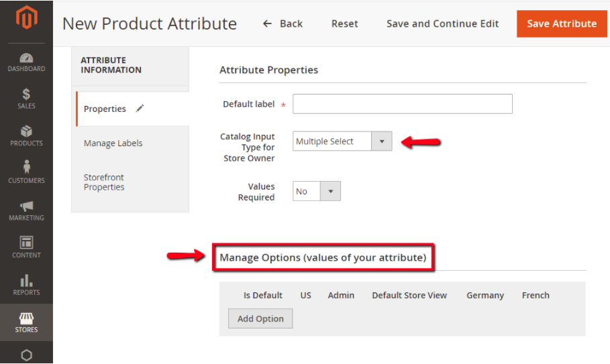Switch to the Manage Labels tab
The image size is (610, 364).
(113, 143)
